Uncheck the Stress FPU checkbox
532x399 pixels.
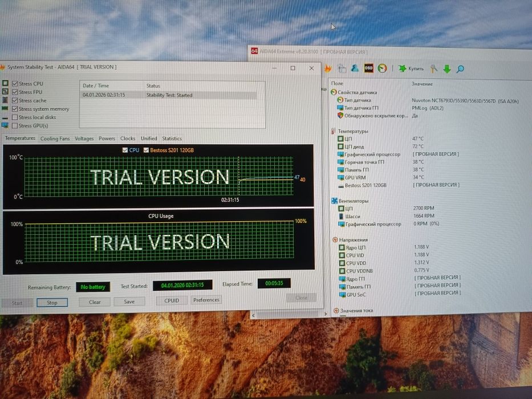(15, 92)
